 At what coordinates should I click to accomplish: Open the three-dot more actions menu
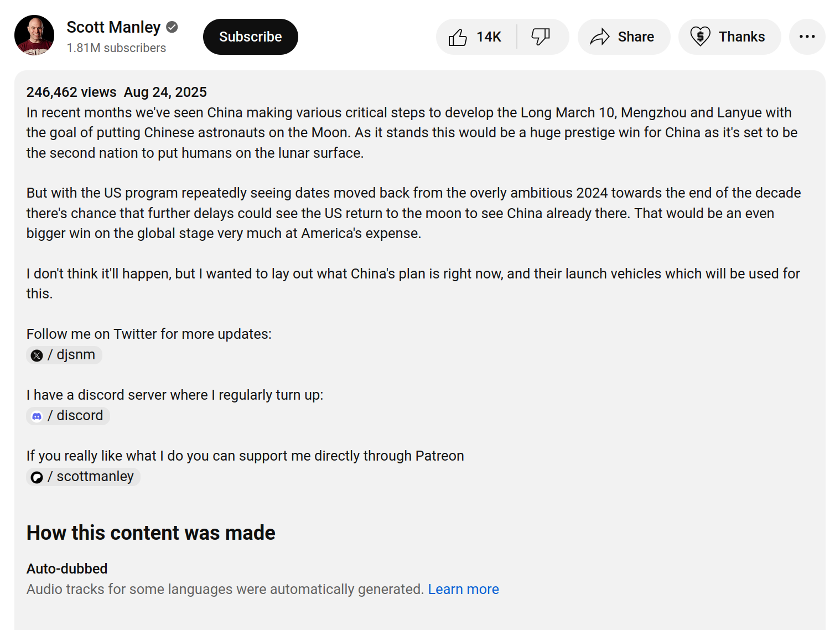(807, 37)
